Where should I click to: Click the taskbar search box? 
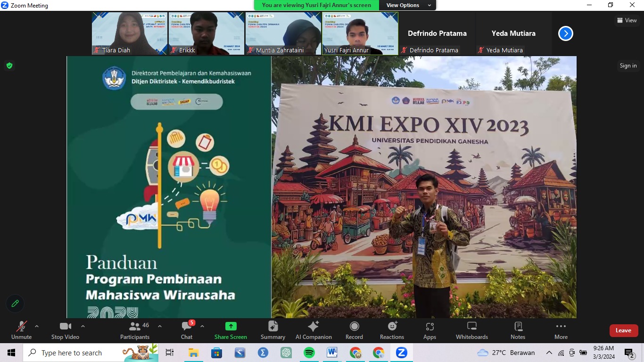91,353
